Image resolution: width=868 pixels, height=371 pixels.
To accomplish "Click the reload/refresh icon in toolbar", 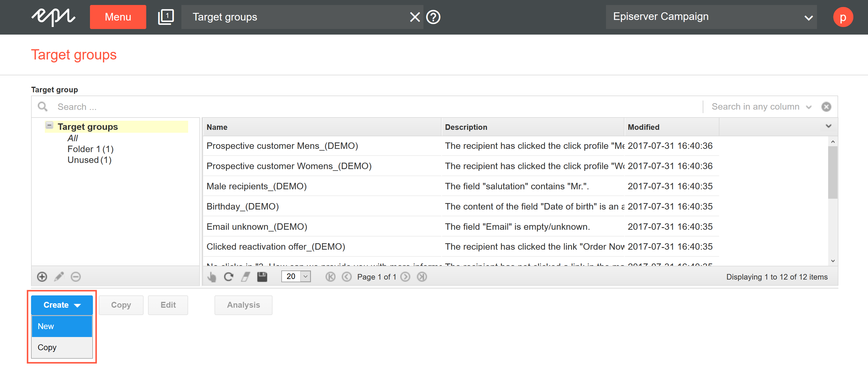I will pos(230,277).
